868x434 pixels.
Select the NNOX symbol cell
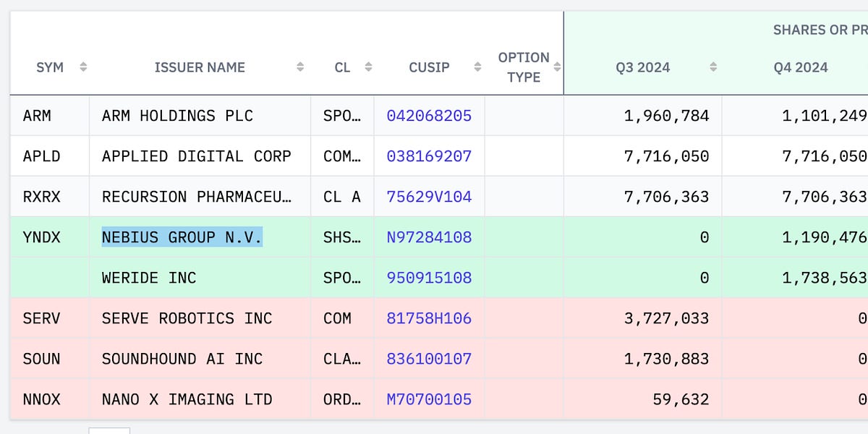point(50,399)
